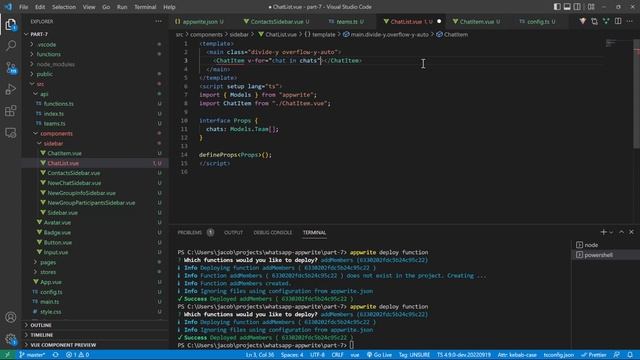The height and width of the screenshot is (360, 640).
Task: Click the Split Editor Right icon
Action: tap(618, 21)
